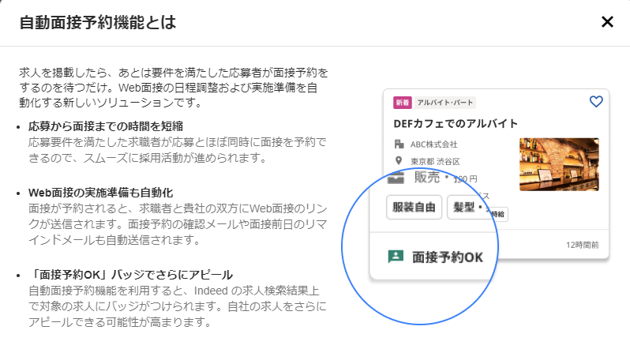
Task: Click the 応募から面接までの時間を短縮 heading
Action: (x=106, y=126)
